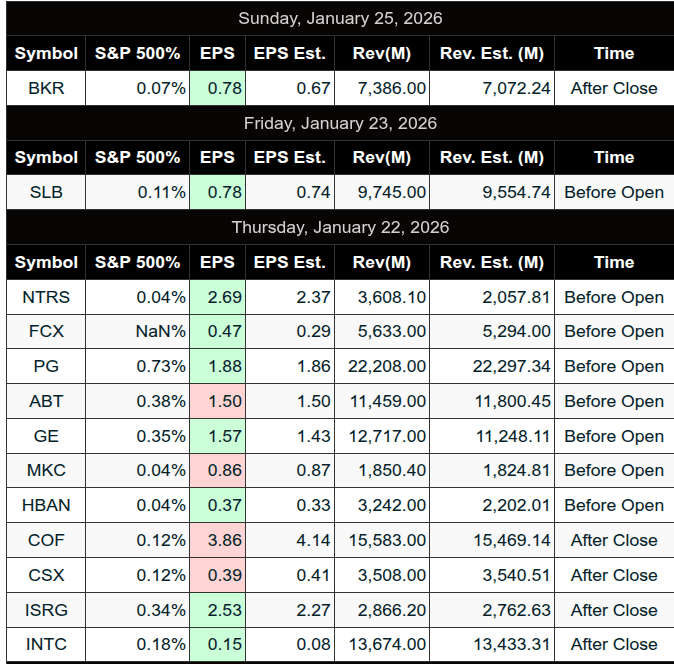Select the Friday, January 23, 2026 date header
The height and width of the screenshot is (664, 674).
click(x=340, y=123)
